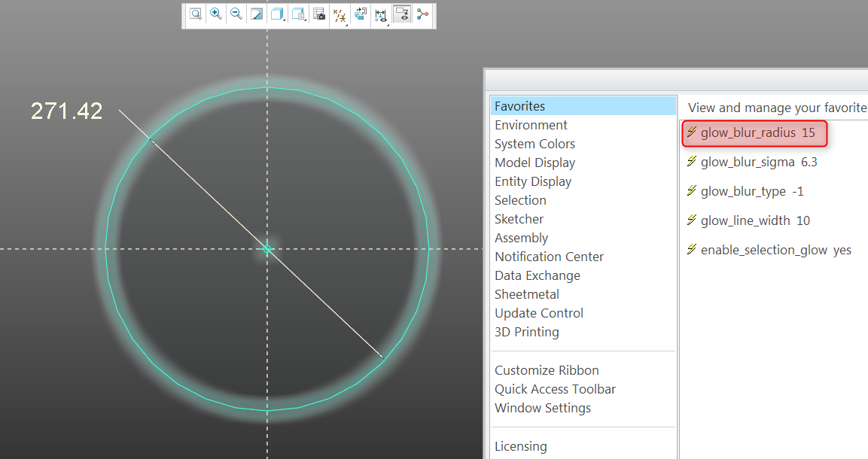Open the Saved Orientations cube-with-list dropdown
The height and width of the screenshot is (459, 868).
298,14
